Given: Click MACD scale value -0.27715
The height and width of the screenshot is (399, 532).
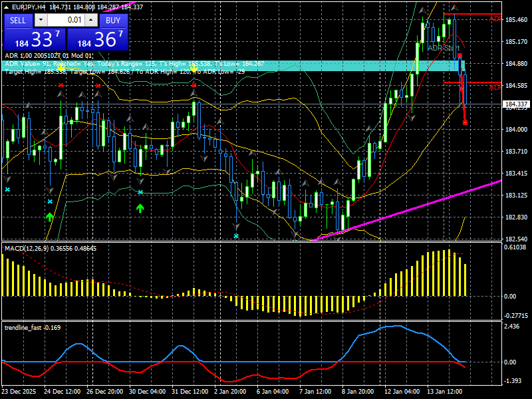Looking at the screenshot, I should [x=516, y=315].
